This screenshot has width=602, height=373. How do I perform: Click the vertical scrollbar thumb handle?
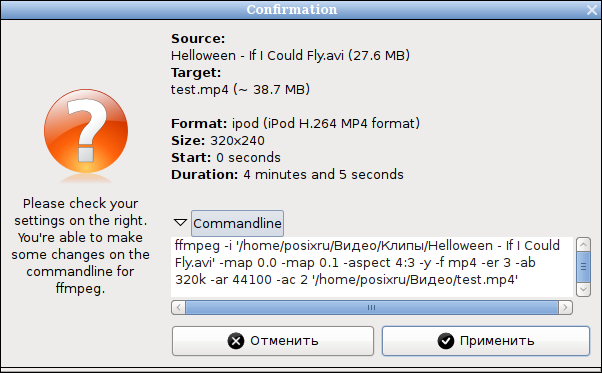click(x=583, y=267)
